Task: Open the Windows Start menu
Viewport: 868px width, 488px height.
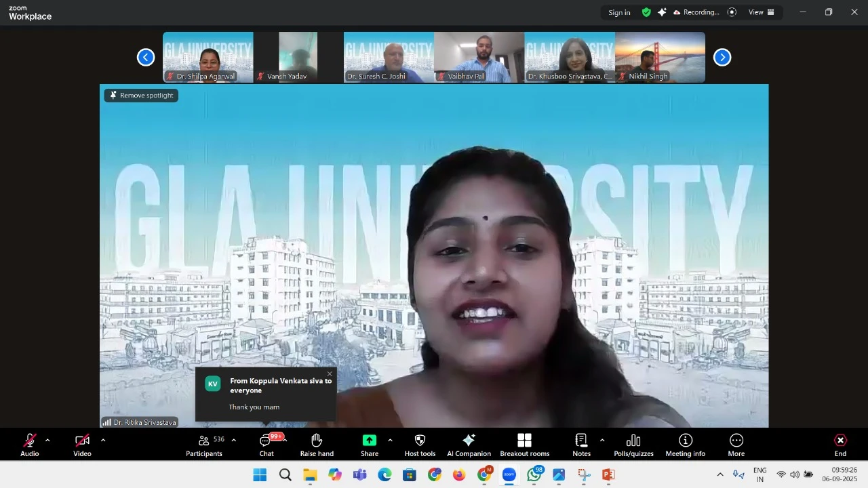Action: point(260,475)
